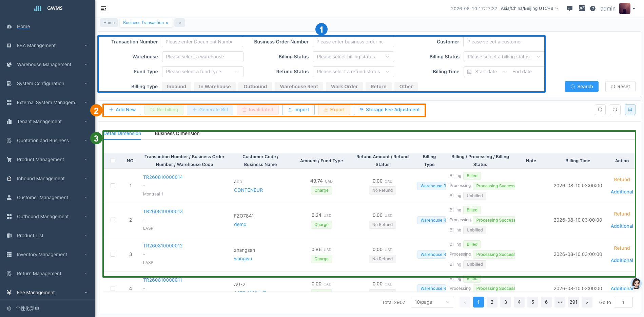644x317 pixels.
Task: Open the language translation icon
Action: pyautogui.click(x=582, y=8)
